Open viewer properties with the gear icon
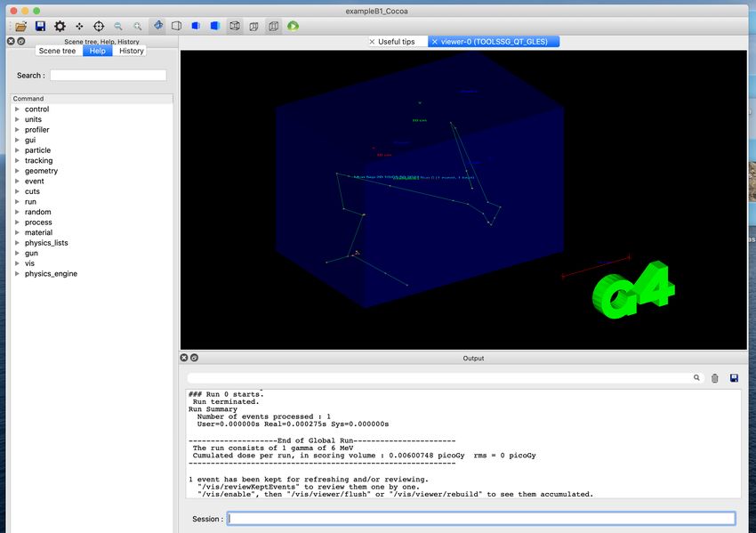 tap(60, 26)
